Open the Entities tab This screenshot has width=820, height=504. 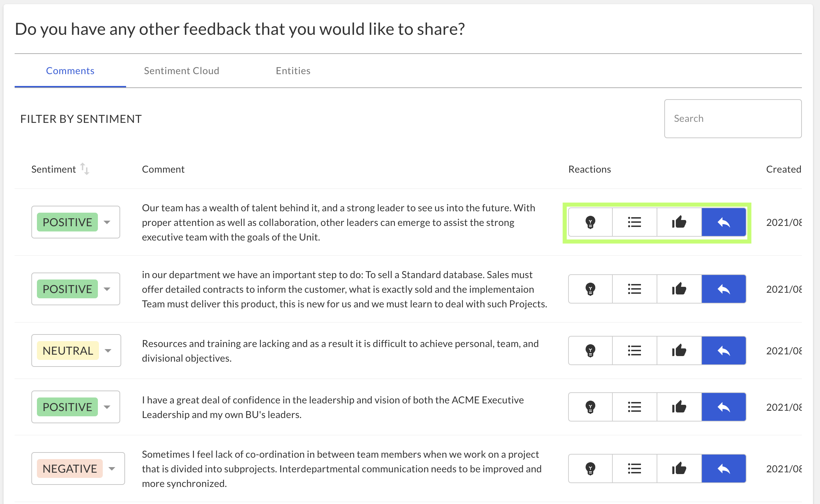293,71
